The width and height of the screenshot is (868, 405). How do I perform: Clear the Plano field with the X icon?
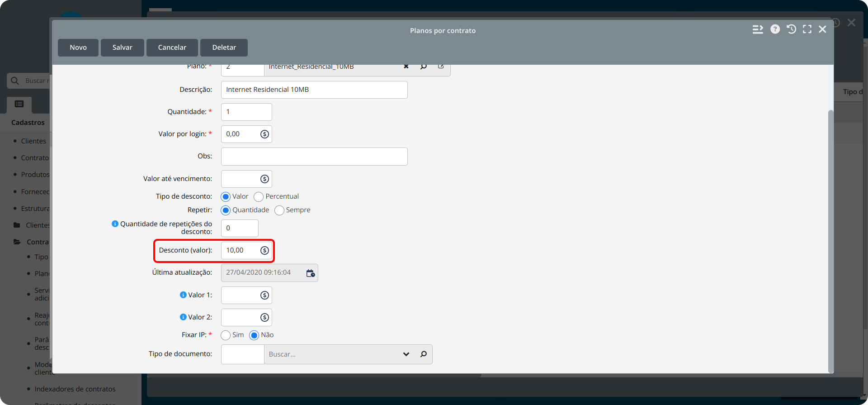pos(406,67)
